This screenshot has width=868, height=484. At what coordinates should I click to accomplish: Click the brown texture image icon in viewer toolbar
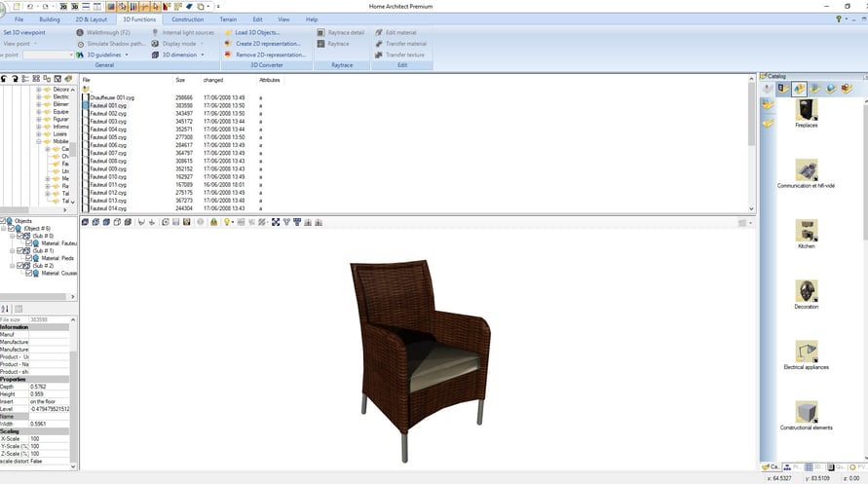tap(186, 222)
